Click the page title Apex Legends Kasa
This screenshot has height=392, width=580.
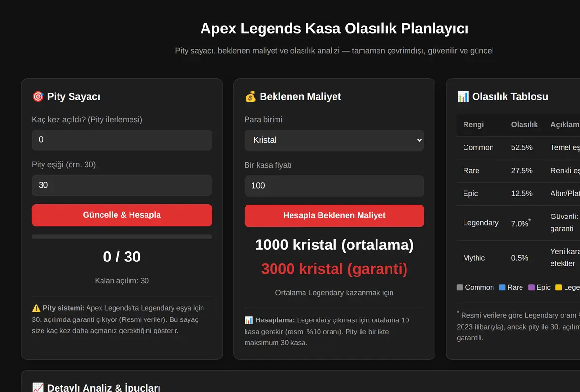tap(334, 29)
